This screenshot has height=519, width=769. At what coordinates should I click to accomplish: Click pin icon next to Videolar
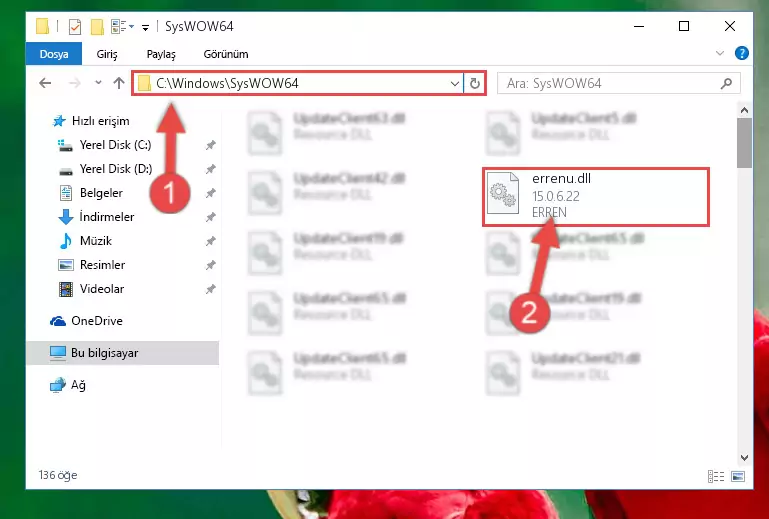pos(210,289)
